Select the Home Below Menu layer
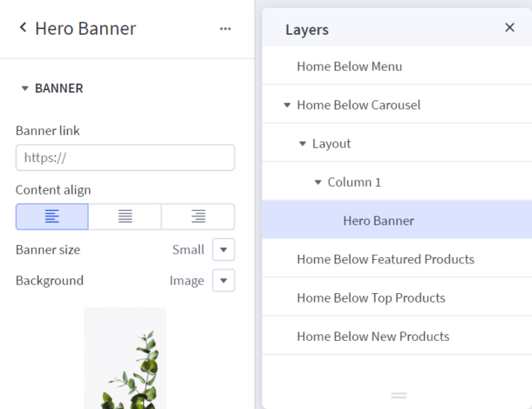 point(349,66)
